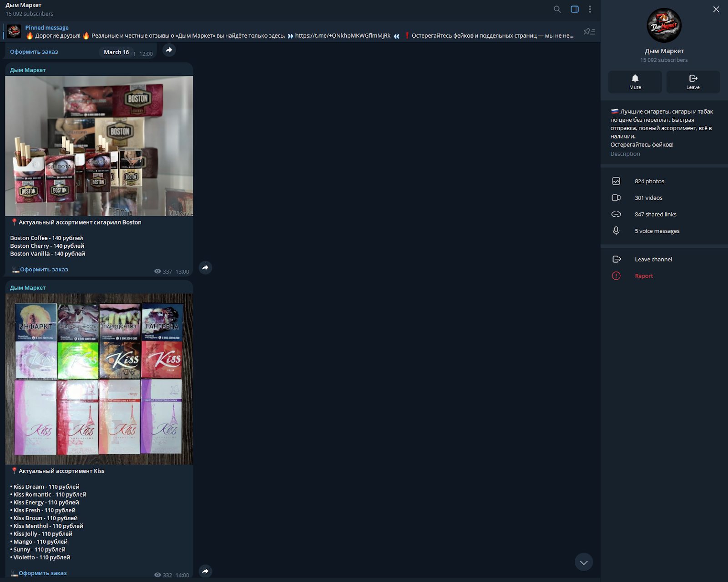Click the pinned message avatar thumbnail
The image size is (728, 582).
14,31
